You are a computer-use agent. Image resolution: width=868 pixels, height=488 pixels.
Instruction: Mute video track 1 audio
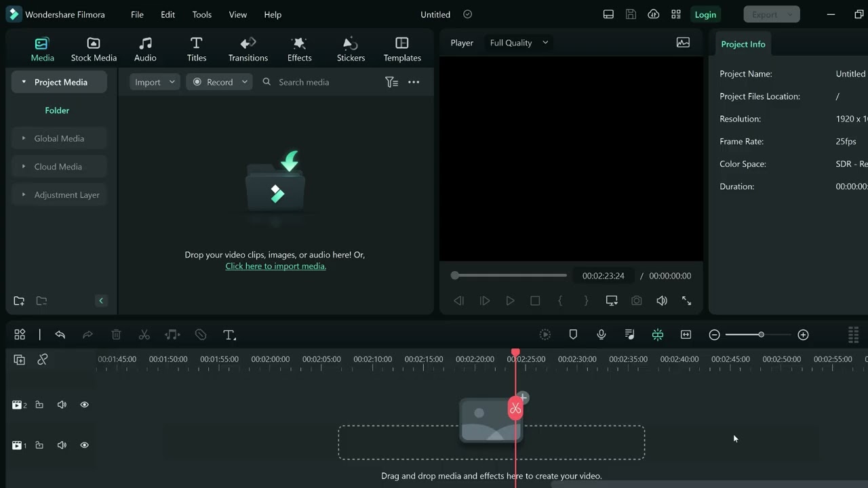pyautogui.click(x=62, y=445)
